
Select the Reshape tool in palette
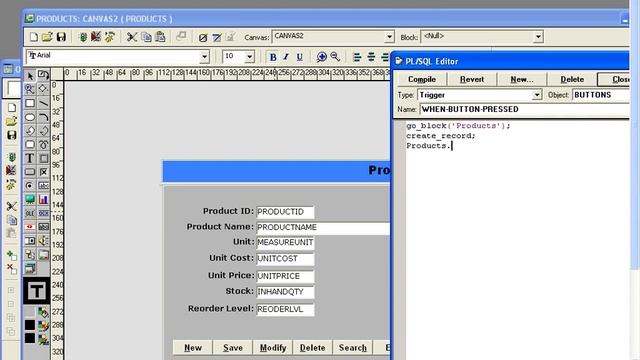coord(43,89)
